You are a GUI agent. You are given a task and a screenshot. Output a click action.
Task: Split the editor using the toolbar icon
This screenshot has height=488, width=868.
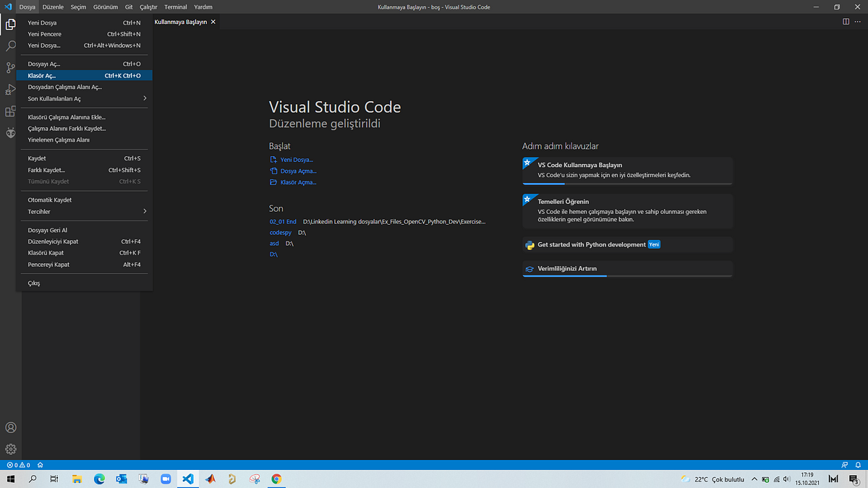click(x=846, y=22)
